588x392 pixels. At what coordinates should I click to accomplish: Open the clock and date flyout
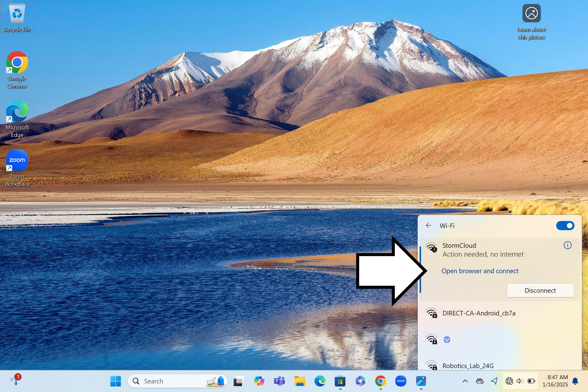tap(555, 381)
